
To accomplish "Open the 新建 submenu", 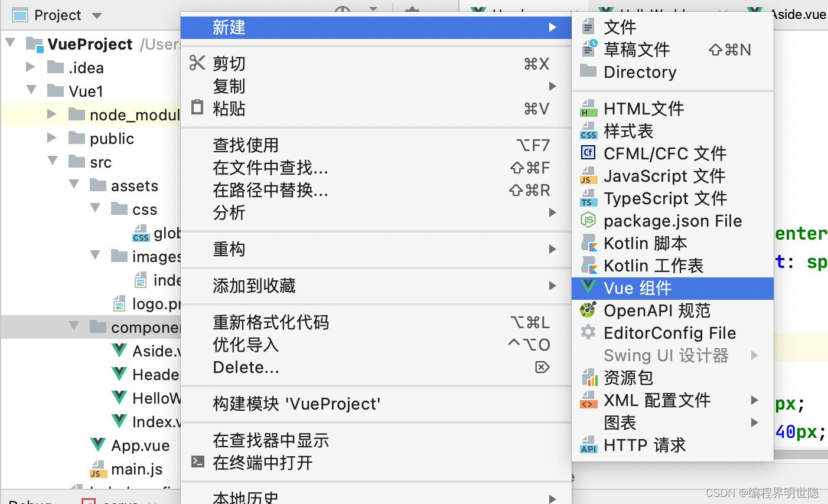I will [376, 27].
